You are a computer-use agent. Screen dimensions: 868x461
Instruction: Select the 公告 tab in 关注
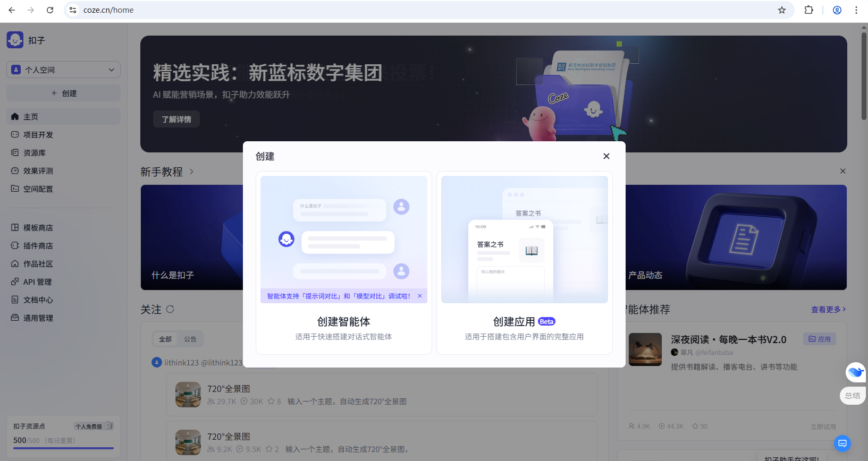[x=190, y=339]
